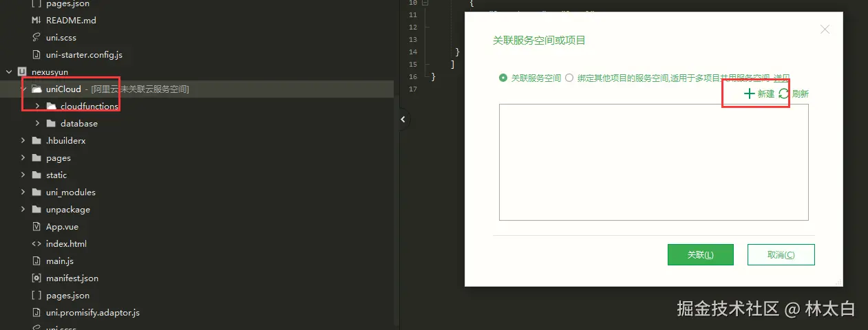Click inside the empty service space list

(x=653, y=162)
